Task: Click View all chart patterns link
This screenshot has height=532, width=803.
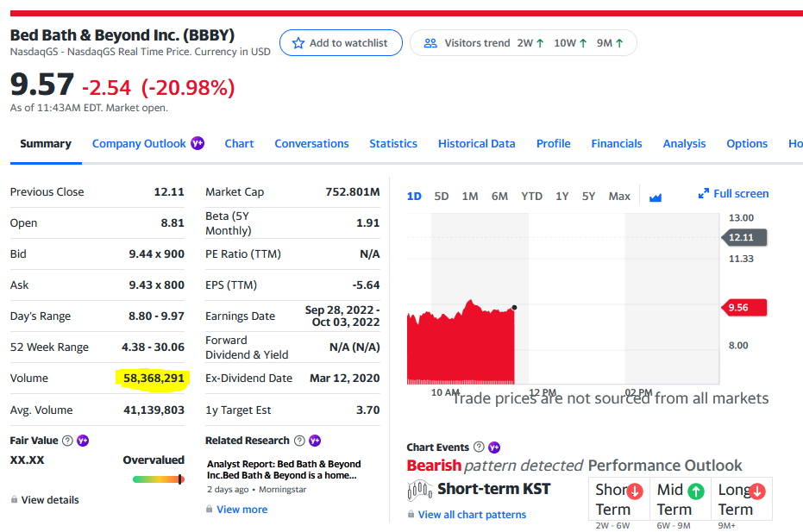Action: (x=472, y=515)
